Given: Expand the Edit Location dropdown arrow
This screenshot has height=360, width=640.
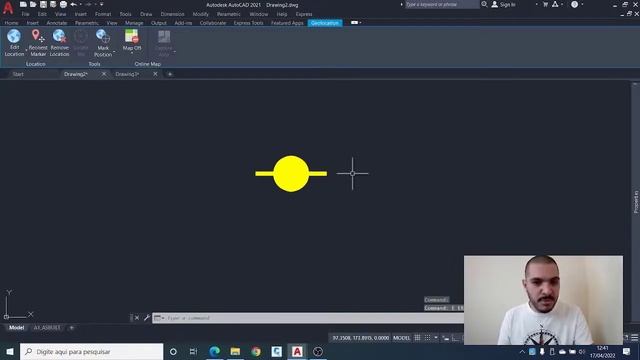Looking at the screenshot, I should [27, 51].
